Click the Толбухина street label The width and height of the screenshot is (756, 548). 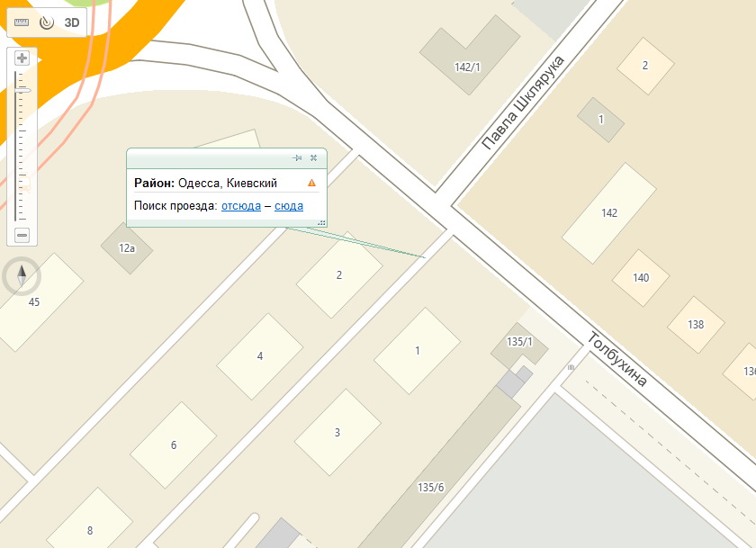[617, 359]
